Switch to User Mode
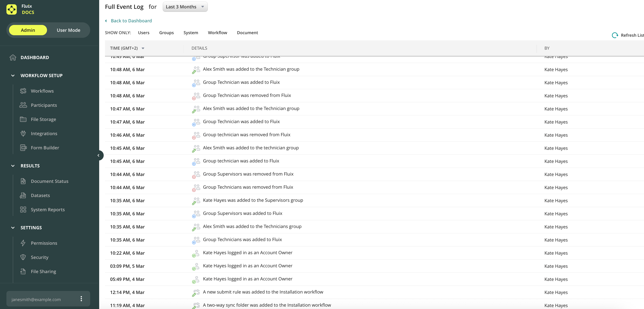The height and width of the screenshot is (309, 644). (x=68, y=30)
